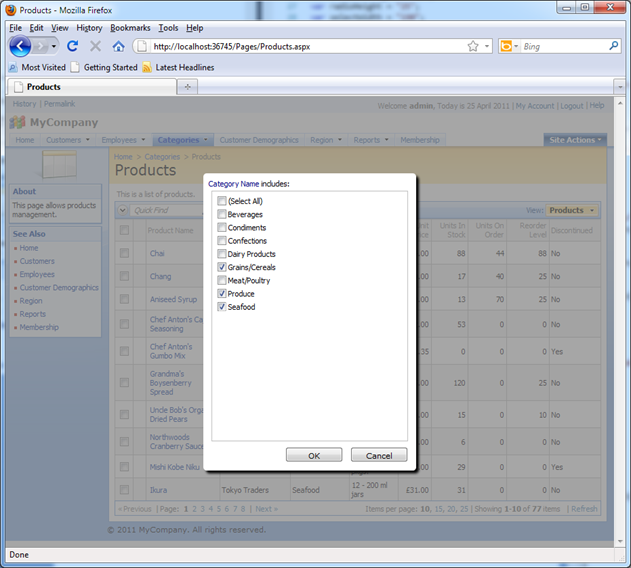Cancel the category filter dialog
Image resolution: width=631 pixels, height=568 pixels.
pyautogui.click(x=379, y=455)
